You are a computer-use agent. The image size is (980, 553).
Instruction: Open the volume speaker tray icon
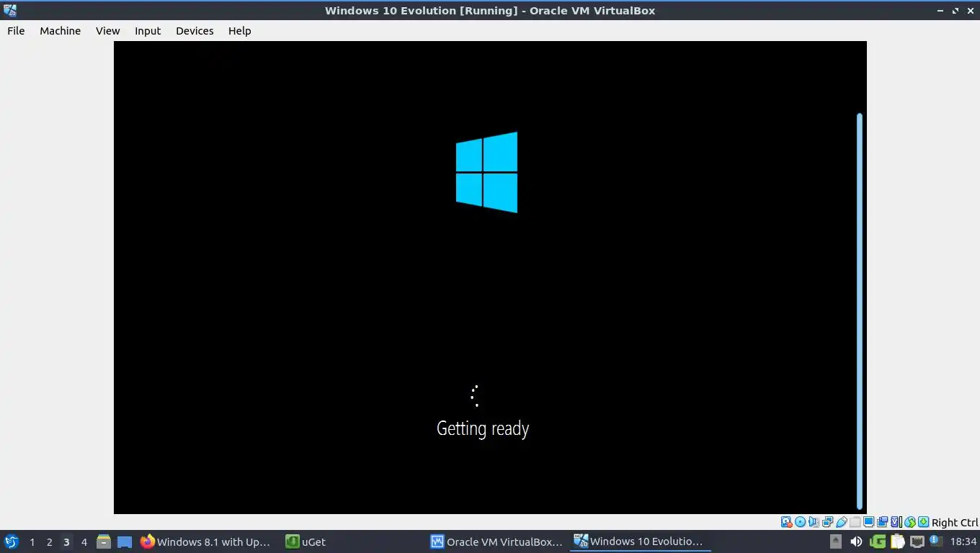[x=856, y=541]
